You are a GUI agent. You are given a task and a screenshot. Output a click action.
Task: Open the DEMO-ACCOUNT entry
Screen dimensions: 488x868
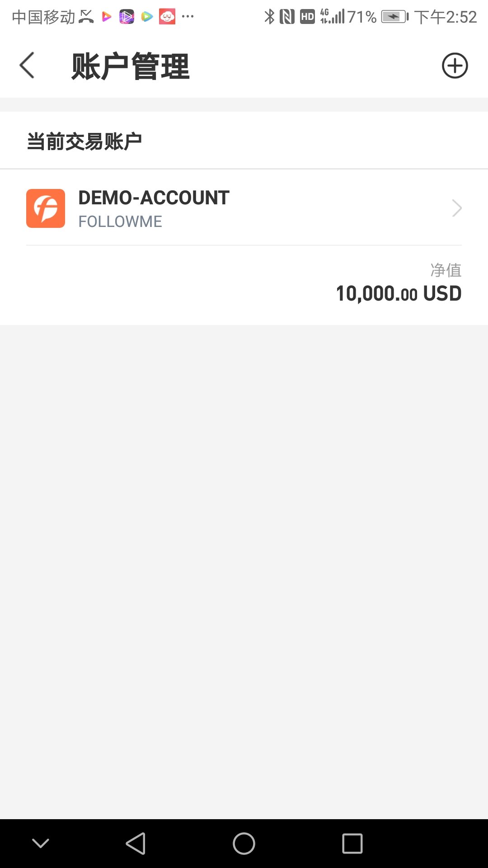click(244, 208)
